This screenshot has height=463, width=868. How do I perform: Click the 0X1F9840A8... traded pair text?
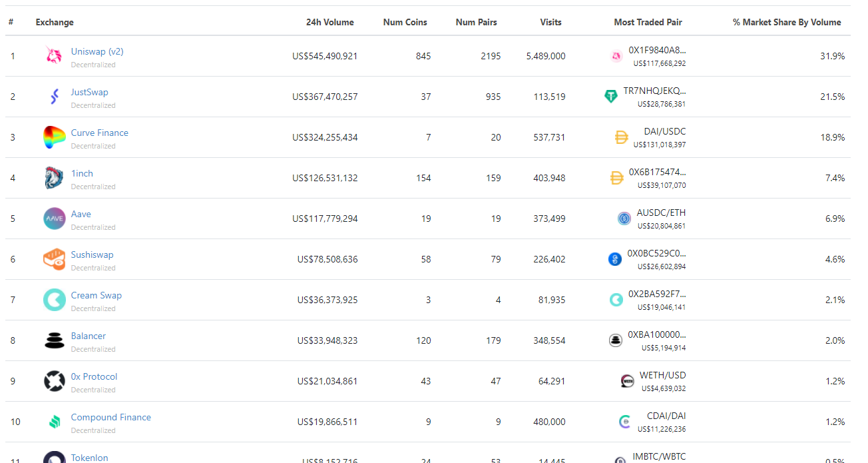pos(657,50)
